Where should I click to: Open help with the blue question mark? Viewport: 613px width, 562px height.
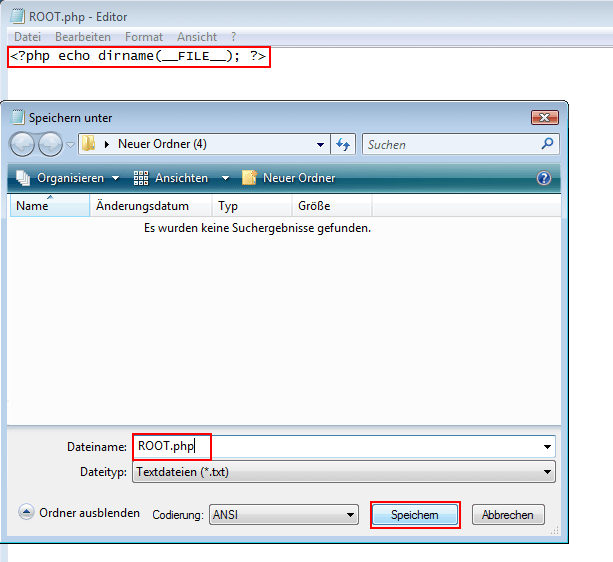pos(544,178)
